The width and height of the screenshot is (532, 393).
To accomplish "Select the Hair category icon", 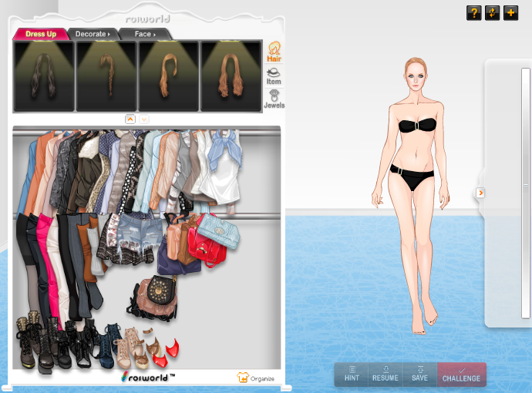I will (274, 52).
